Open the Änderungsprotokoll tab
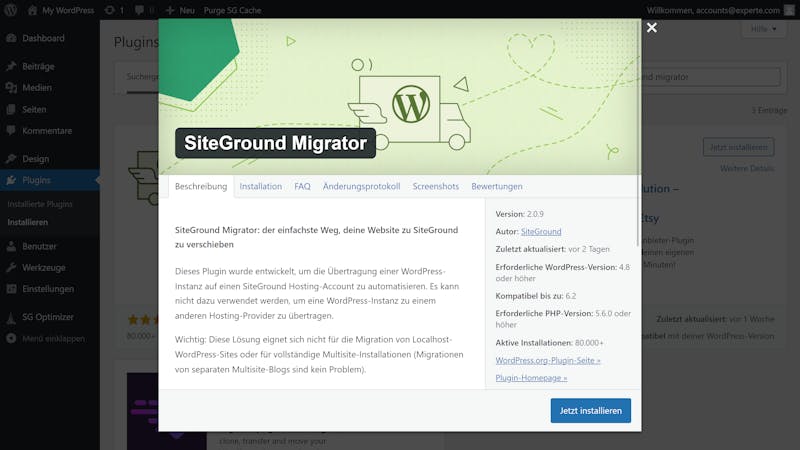 tap(361, 186)
